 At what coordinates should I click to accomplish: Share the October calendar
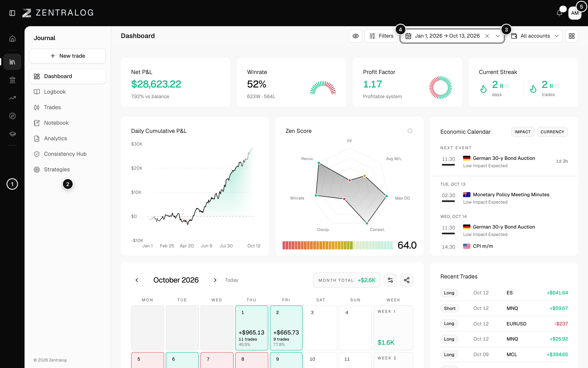coord(406,280)
